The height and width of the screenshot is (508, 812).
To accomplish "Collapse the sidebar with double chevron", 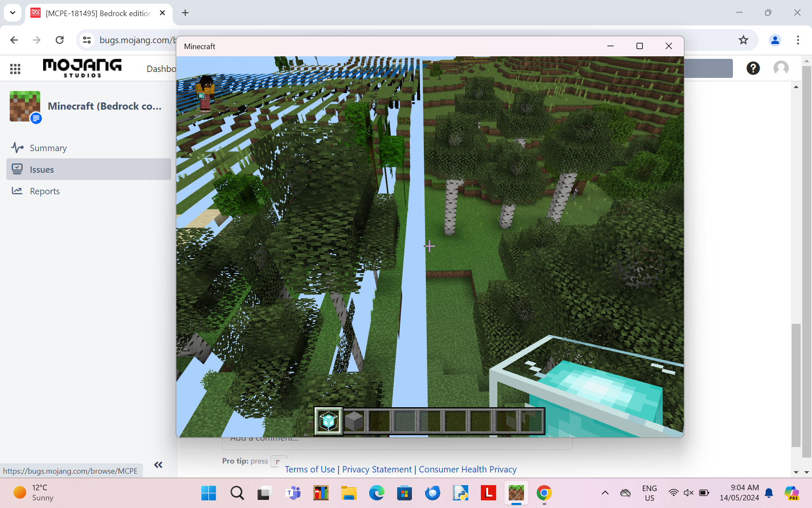I will click(158, 465).
